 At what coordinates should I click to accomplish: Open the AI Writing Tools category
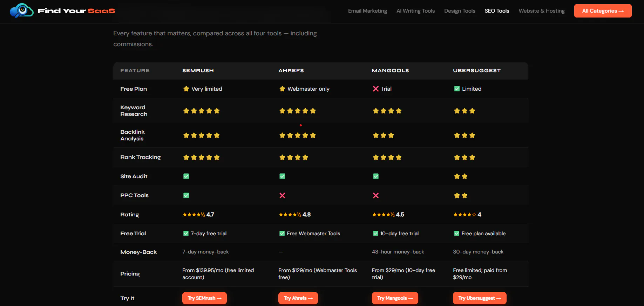415,11
